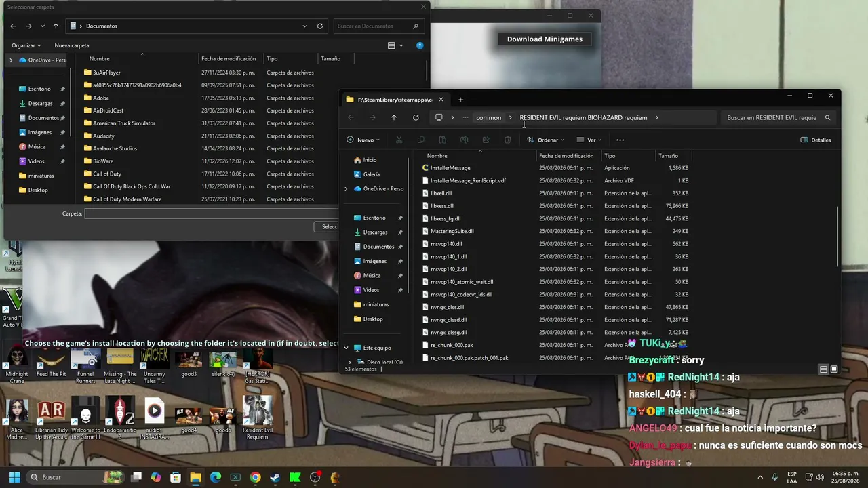Click Nueva carpeta in the folder dialog
Viewport: 868px width, 488px height.
72,45
